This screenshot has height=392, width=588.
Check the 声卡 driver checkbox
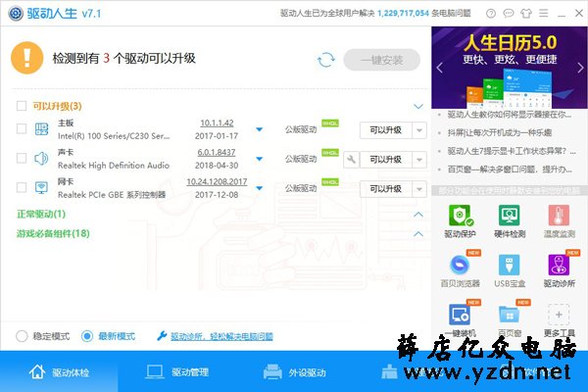[x=22, y=159]
